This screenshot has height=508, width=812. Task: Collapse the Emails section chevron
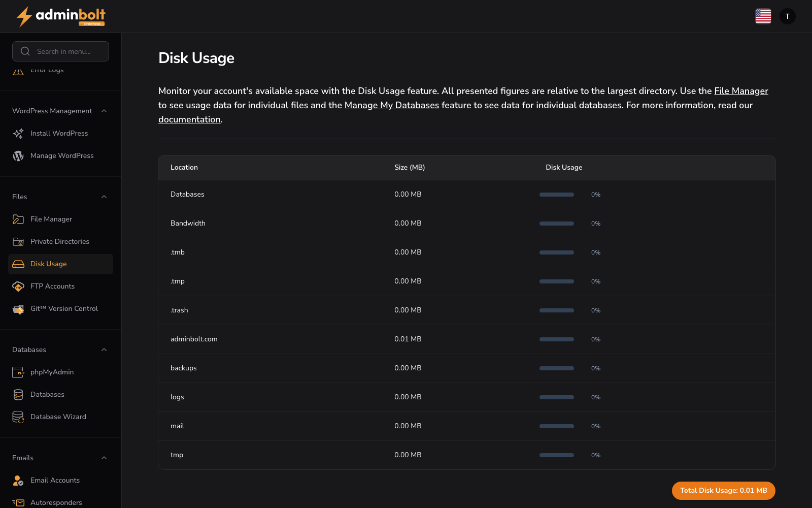click(x=104, y=458)
